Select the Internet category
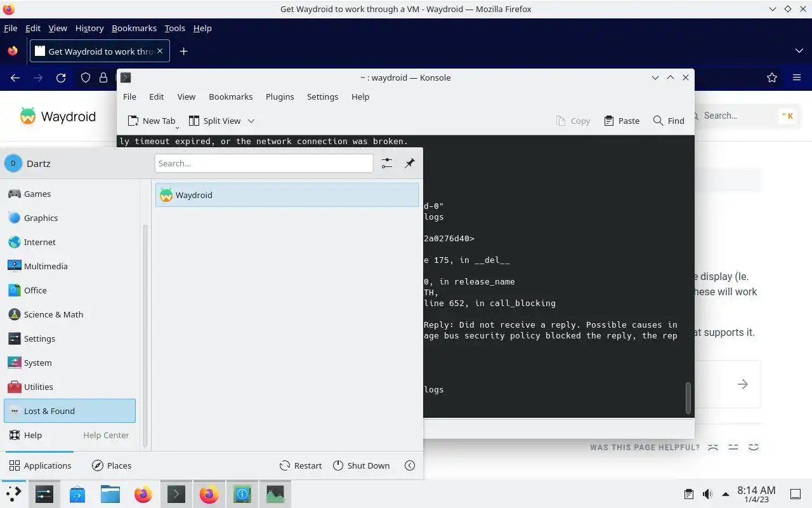The width and height of the screenshot is (812, 508). click(70, 242)
